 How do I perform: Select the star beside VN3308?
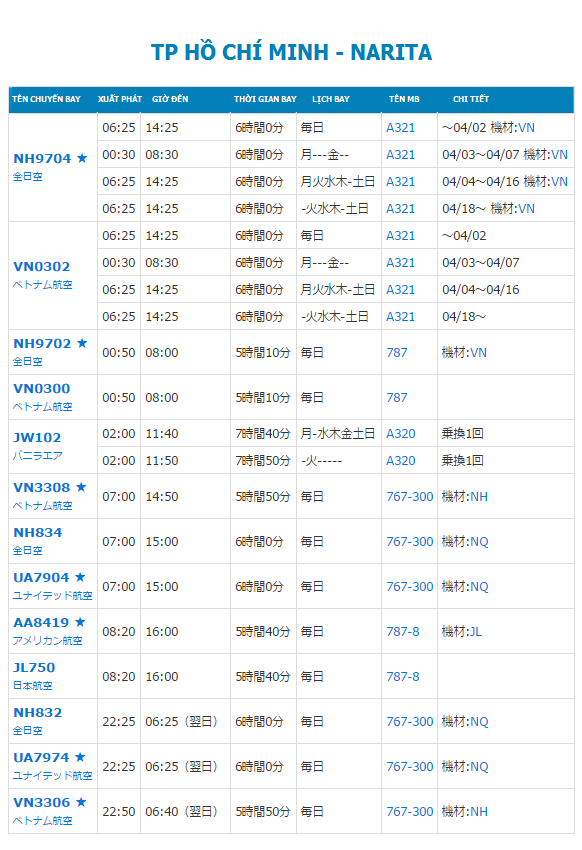click(81, 487)
